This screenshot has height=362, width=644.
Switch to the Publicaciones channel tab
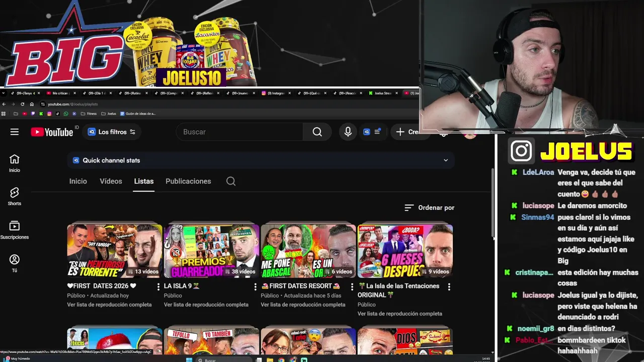(x=188, y=181)
